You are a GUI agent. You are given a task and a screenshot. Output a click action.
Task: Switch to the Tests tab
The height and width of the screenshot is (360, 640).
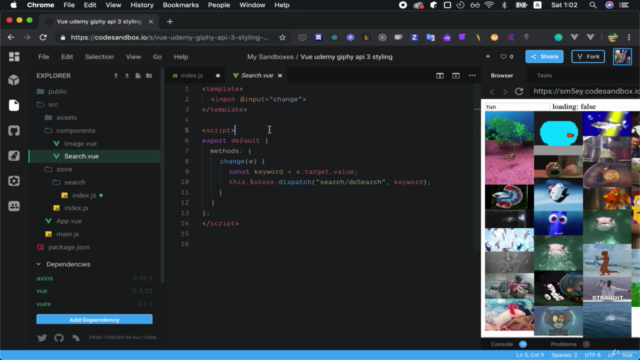pos(544,76)
